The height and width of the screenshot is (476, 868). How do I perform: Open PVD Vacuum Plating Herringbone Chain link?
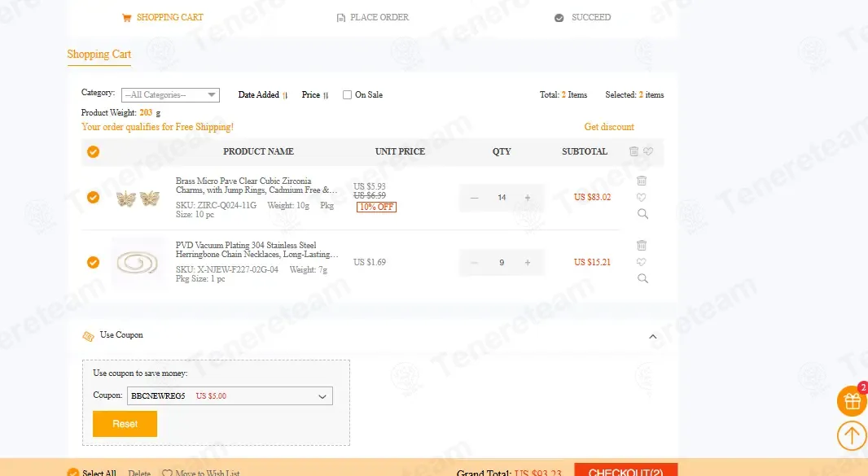coord(256,250)
